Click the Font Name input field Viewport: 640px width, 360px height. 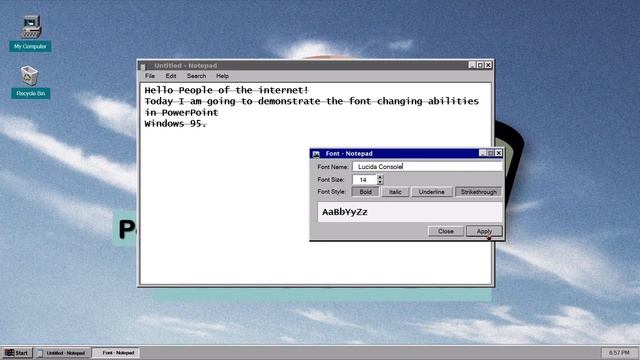(x=427, y=167)
